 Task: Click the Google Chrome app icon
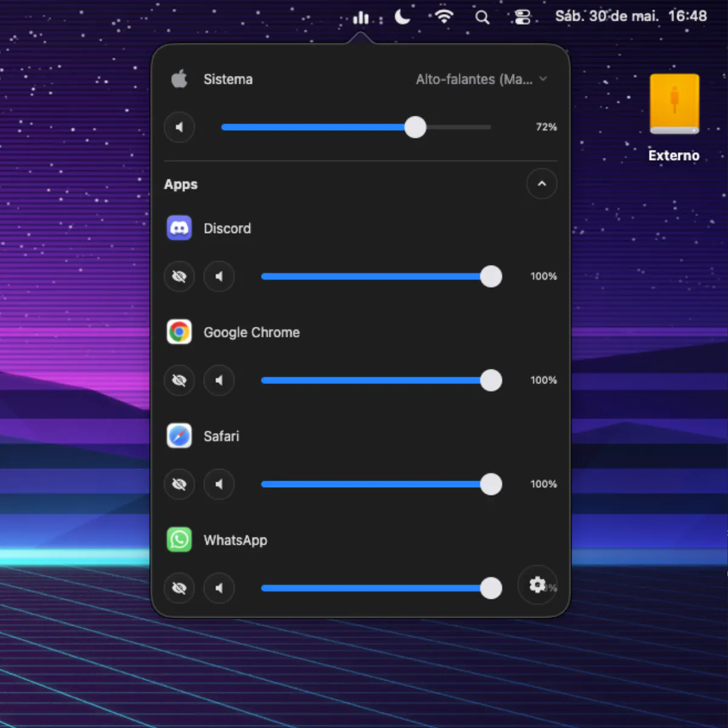tap(179, 332)
